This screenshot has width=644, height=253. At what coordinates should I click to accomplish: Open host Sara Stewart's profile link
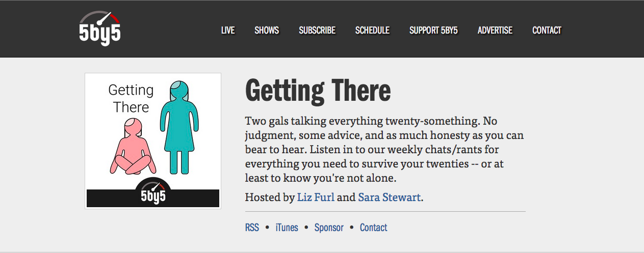[x=390, y=197]
